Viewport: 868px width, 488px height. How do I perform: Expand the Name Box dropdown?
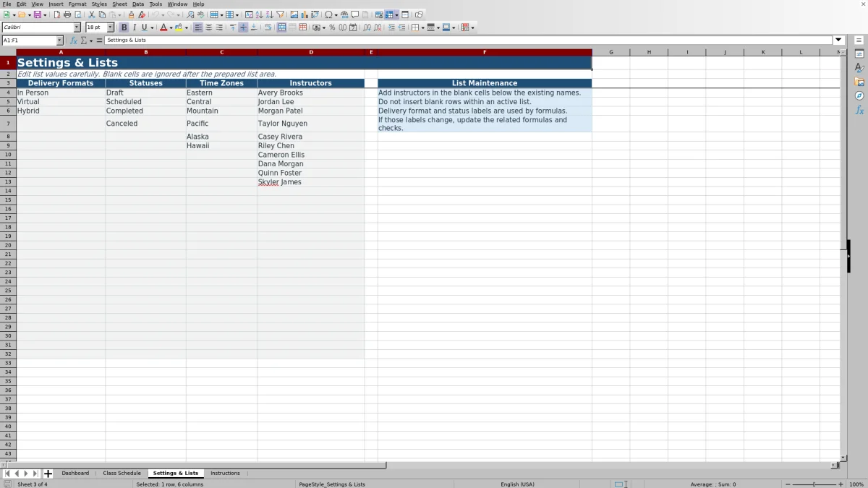tap(60, 40)
